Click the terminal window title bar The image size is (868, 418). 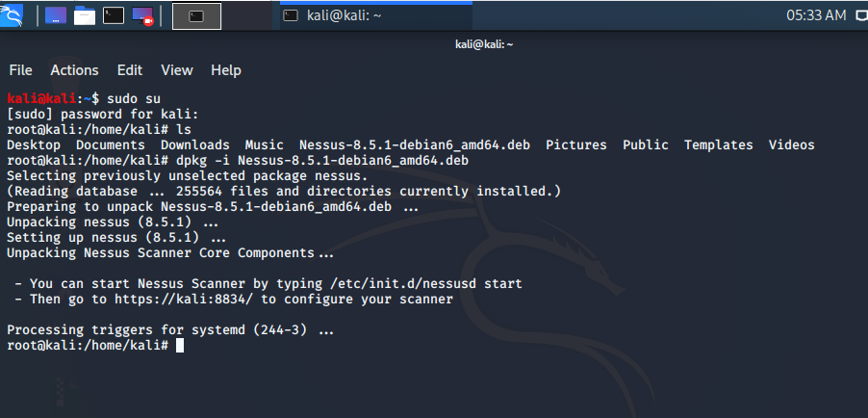point(483,44)
